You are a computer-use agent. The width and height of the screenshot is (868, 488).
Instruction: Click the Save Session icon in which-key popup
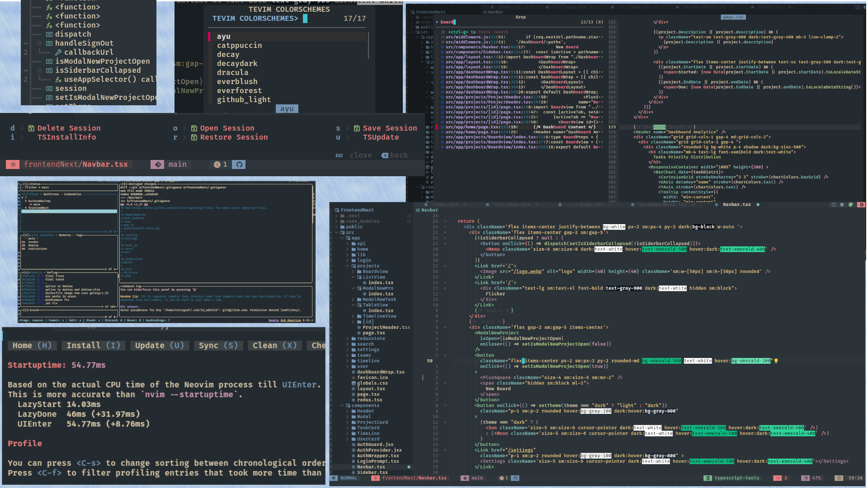(357, 128)
